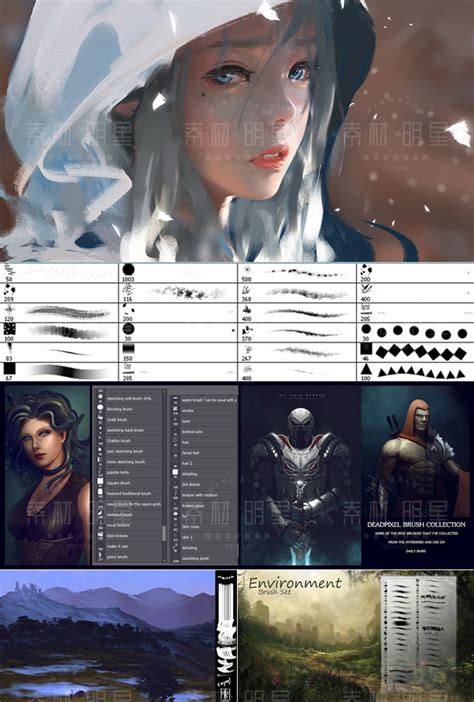This screenshot has width=474, height=702.
Task: Choose the 'skin 2' brush entry
Action: tap(204, 537)
